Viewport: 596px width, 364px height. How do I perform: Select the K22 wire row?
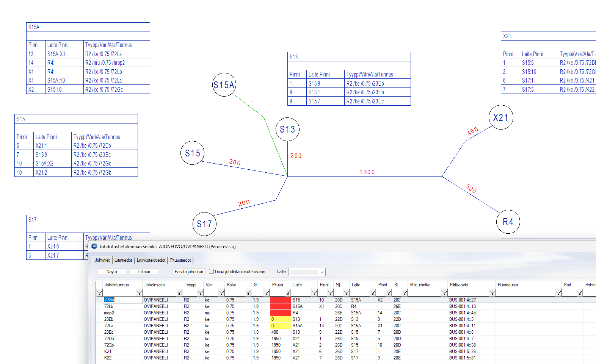(108, 358)
